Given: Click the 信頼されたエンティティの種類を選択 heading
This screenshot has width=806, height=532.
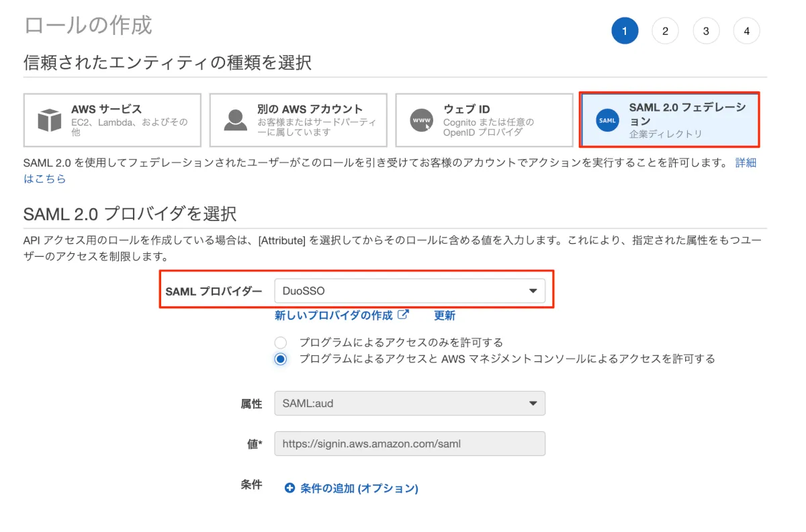Looking at the screenshot, I should coord(167,63).
